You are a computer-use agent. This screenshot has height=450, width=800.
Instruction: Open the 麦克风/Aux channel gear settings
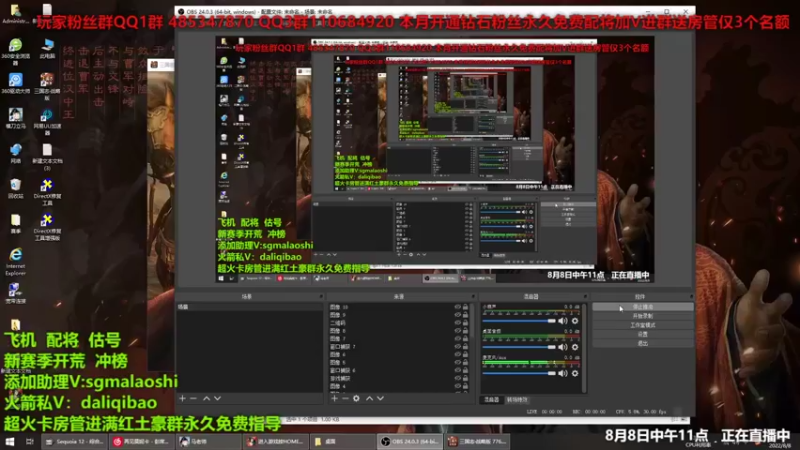pyautogui.click(x=575, y=373)
